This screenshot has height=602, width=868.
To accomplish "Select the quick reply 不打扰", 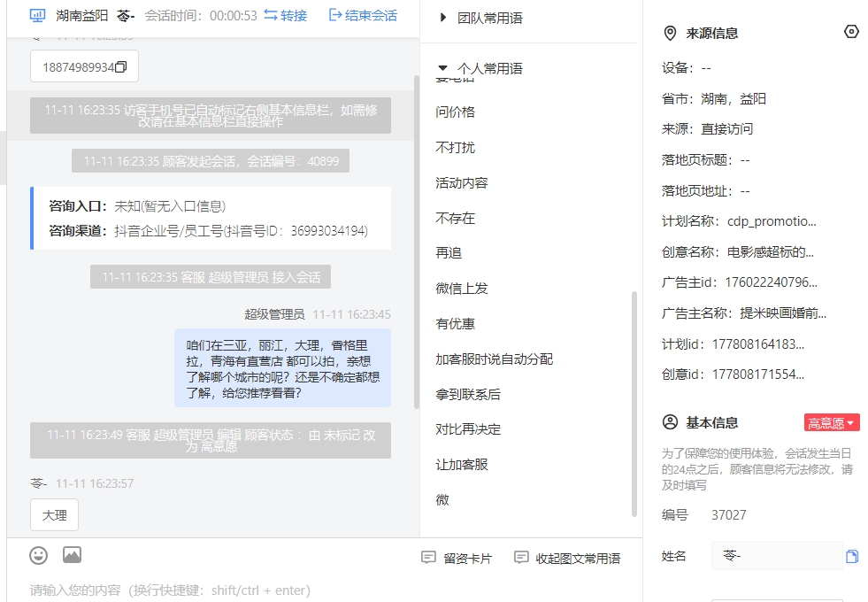I will point(455,147).
